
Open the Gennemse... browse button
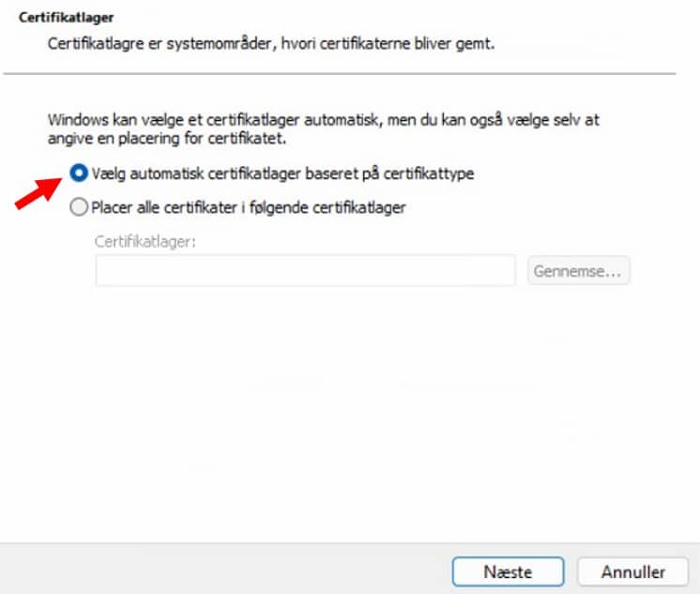click(x=578, y=270)
